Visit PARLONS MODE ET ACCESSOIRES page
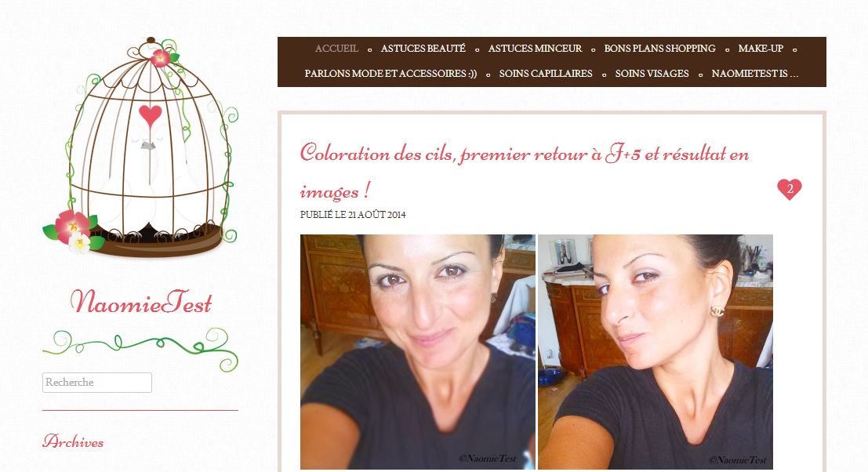868x472 pixels. [390, 74]
